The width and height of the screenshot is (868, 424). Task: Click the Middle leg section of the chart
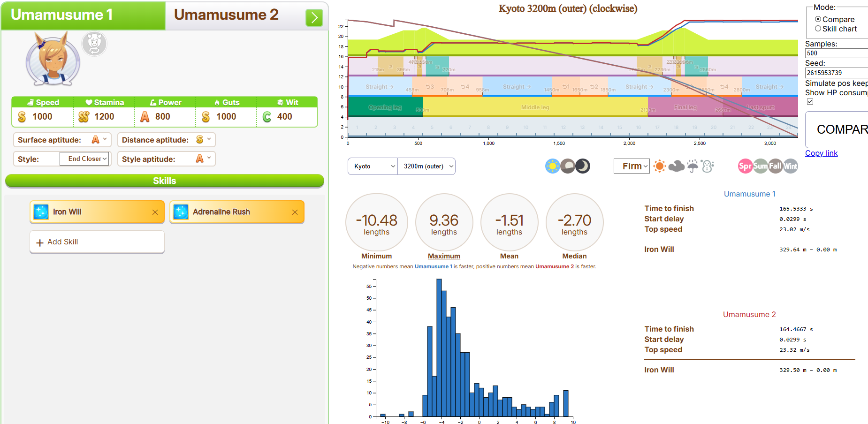pyautogui.click(x=535, y=107)
